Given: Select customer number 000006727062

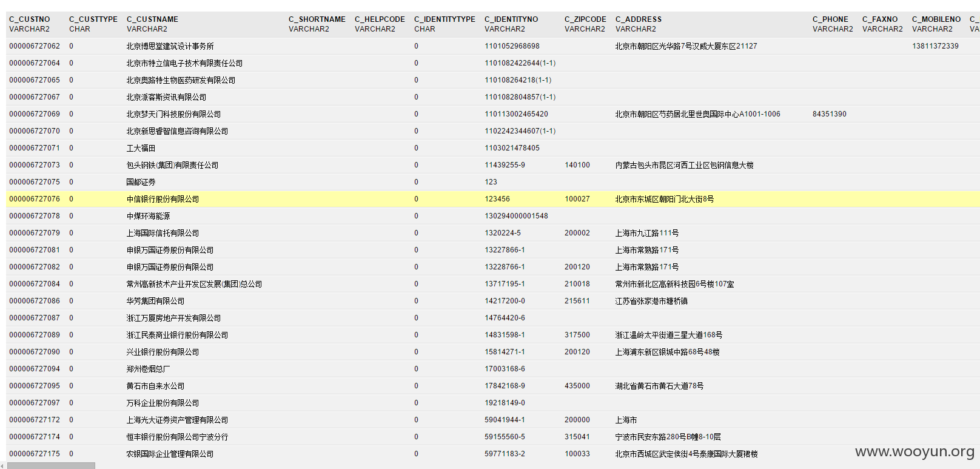Looking at the screenshot, I should (x=35, y=46).
